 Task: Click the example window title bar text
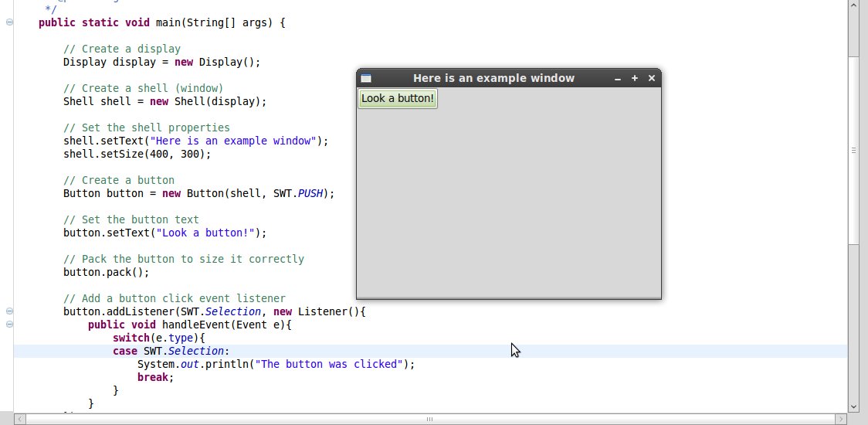[x=493, y=78]
